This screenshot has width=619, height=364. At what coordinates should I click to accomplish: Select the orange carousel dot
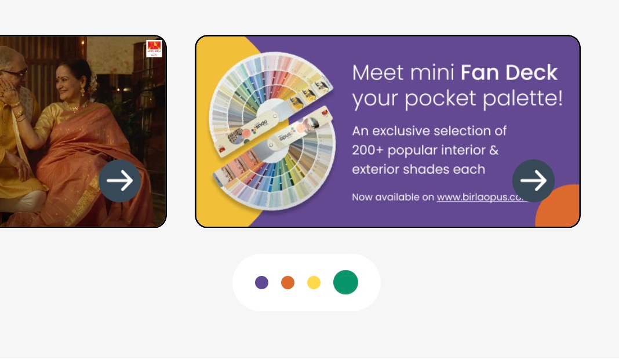pyautogui.click(x=287, y=282)
